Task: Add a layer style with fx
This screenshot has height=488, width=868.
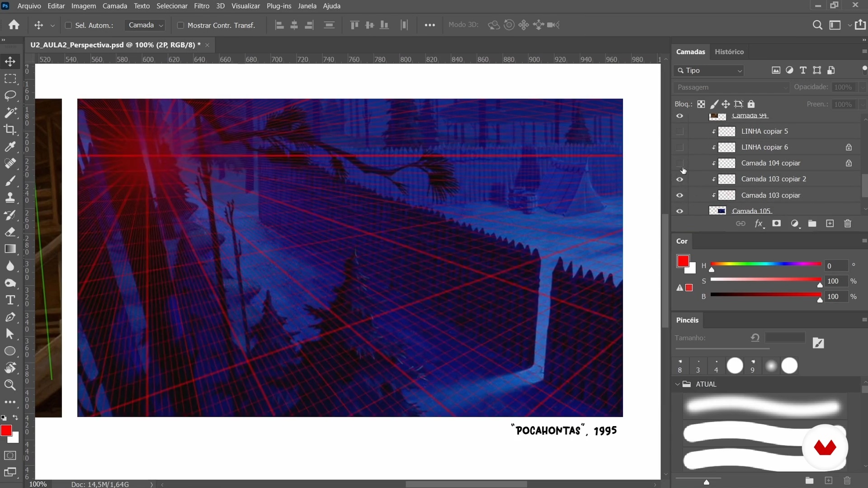Action: coord(759,224)
